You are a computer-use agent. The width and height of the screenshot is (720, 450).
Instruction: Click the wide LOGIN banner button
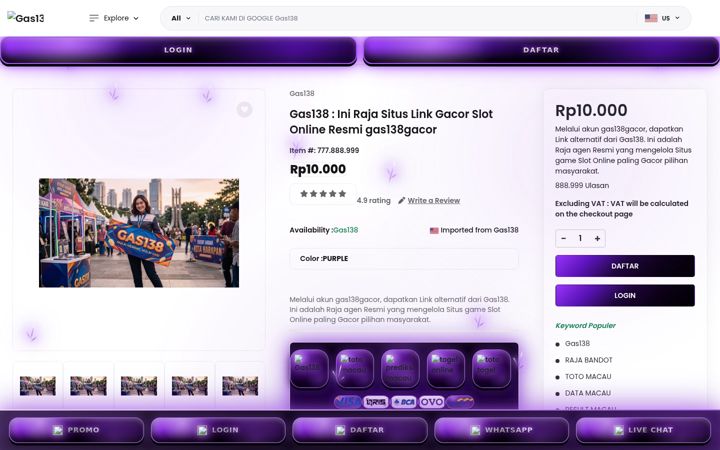[x=178, y=50]
